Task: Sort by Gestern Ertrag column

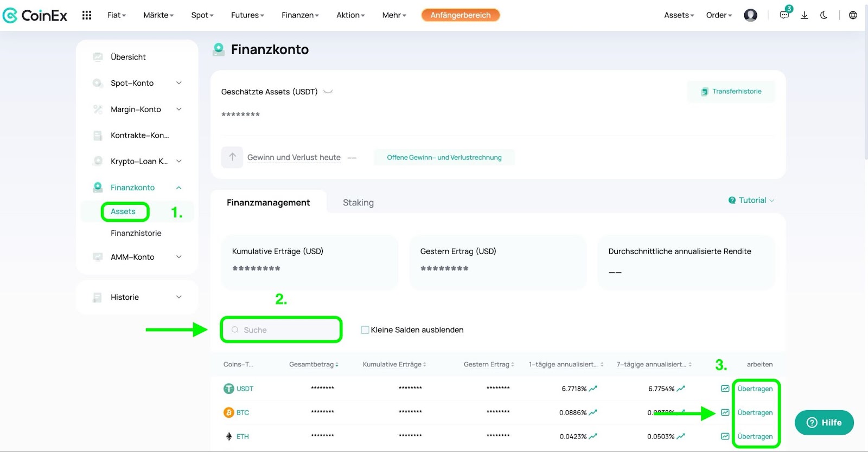Action: pyautogui.click(x=489, y=364)
